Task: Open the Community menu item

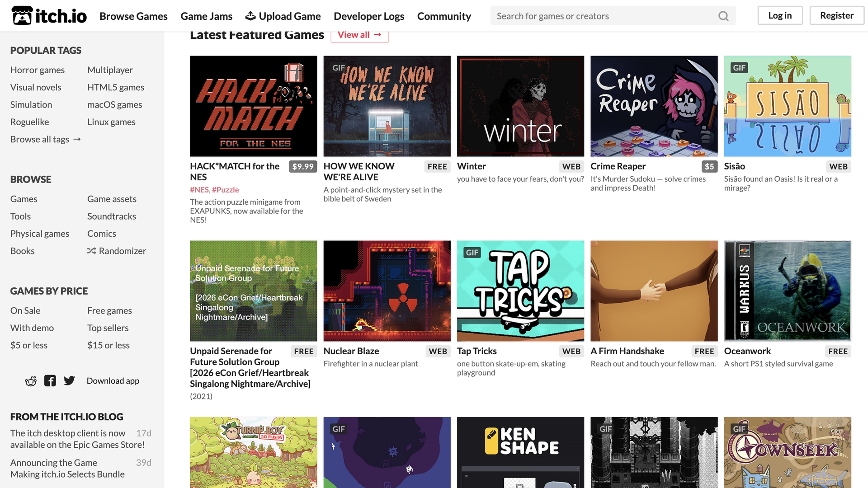Action: 444,15
